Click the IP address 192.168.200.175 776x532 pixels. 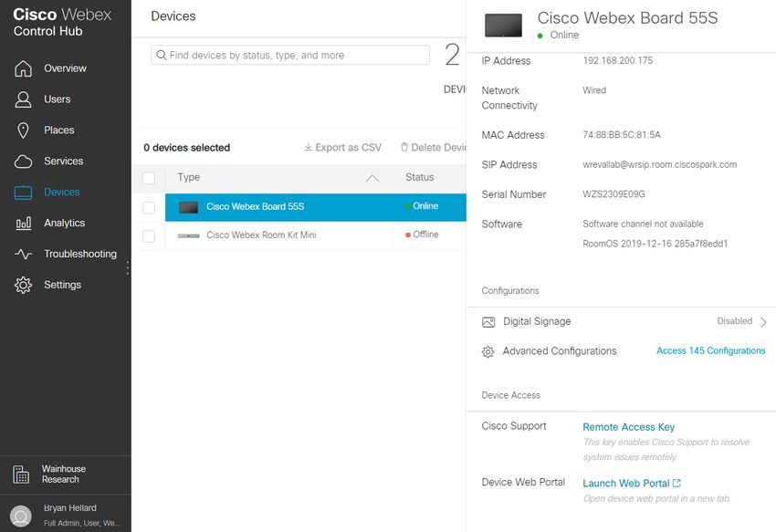coord(618,60)
